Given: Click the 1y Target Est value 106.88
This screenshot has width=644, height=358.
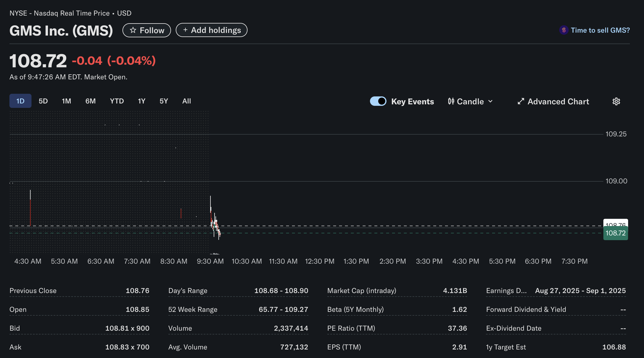Looking at the screenshot, I should point(614,347).
